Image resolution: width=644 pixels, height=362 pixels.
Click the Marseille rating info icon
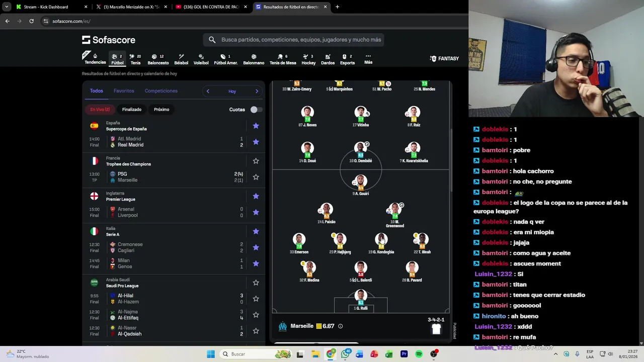[x=340, y=326]
